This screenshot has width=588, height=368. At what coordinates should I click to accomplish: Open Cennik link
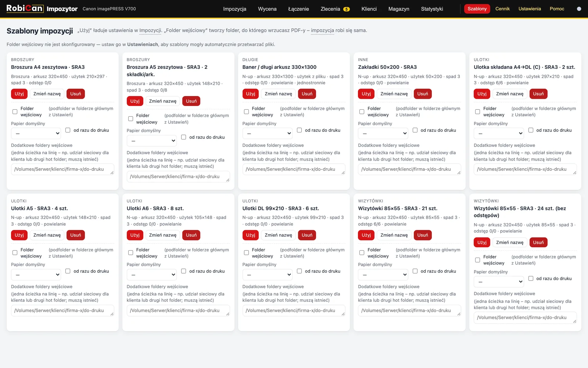point(502,9)
